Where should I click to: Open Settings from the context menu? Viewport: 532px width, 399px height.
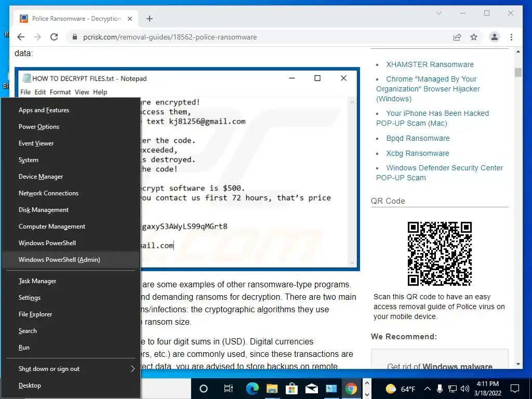(71, 298)
